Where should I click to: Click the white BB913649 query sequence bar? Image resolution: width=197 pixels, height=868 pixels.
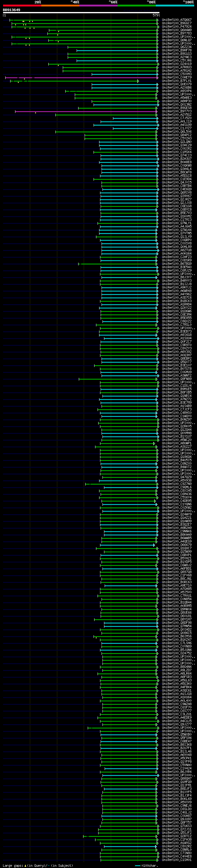[x=81, y=12]
